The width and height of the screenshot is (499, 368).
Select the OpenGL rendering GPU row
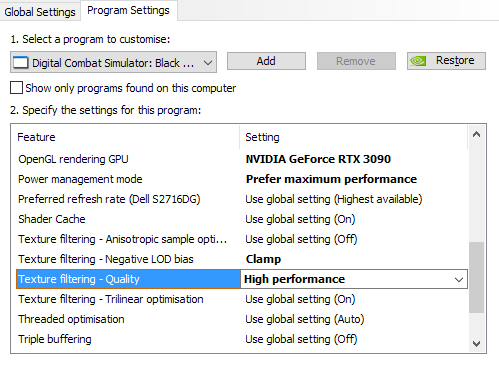coord(242,159)
